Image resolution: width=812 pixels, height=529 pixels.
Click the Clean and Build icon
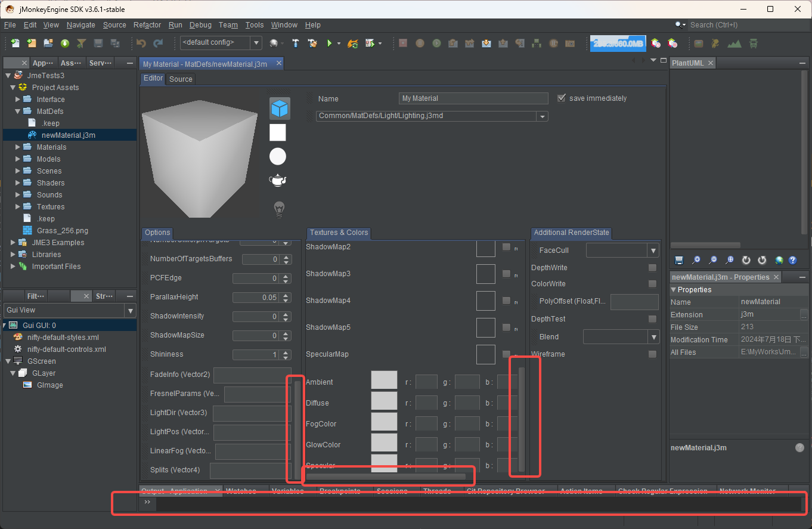(x=312, y=43)
